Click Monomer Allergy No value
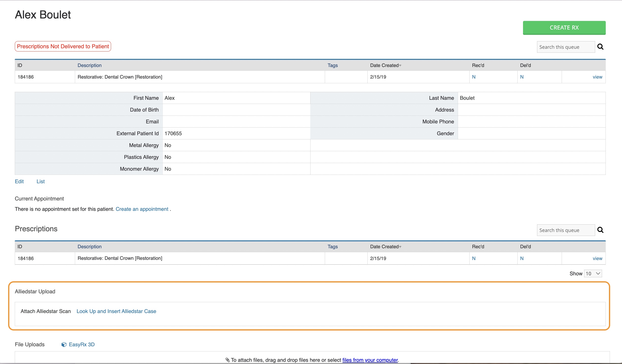The height and width of the screenshot is (364, 622). pos(168,169)
